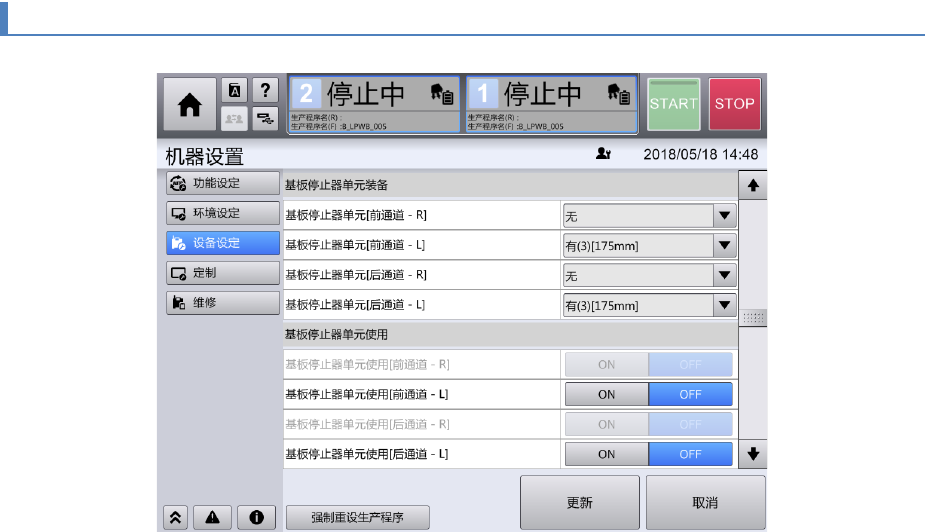Click the 基板停止器单元[后通道 - L] row label

tap(355, 304)
